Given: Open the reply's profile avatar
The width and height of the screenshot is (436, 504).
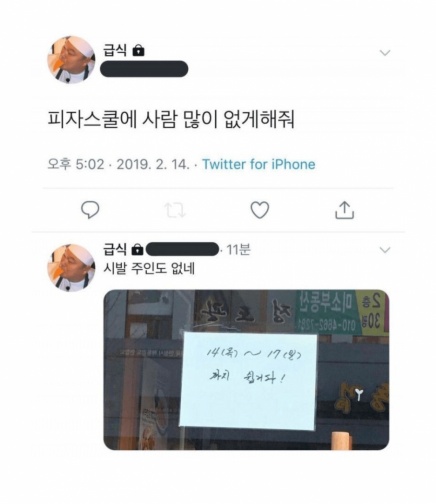Looking at the screenshot, I should click(72, 268).
